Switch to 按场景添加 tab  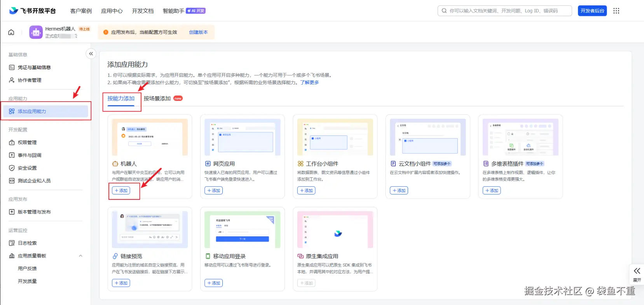(x=157, y=99)
